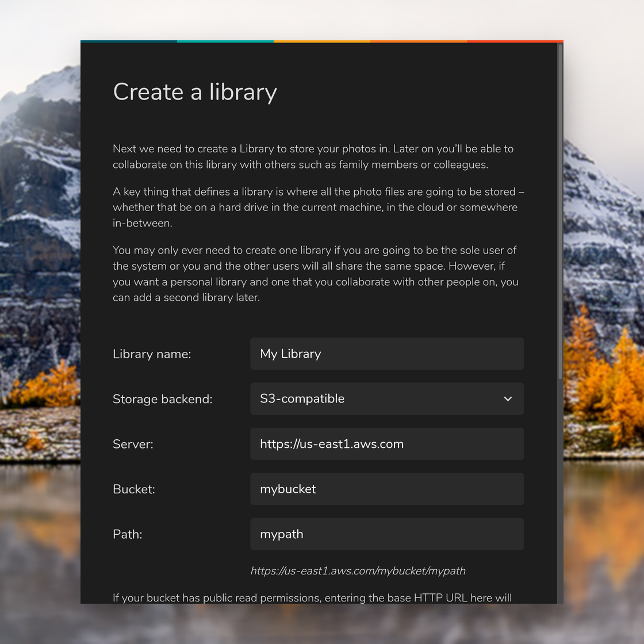The height and width of the screenshot is (644, 644).
Task: Click the "Create a library" heading
Action: coord(195,92)
